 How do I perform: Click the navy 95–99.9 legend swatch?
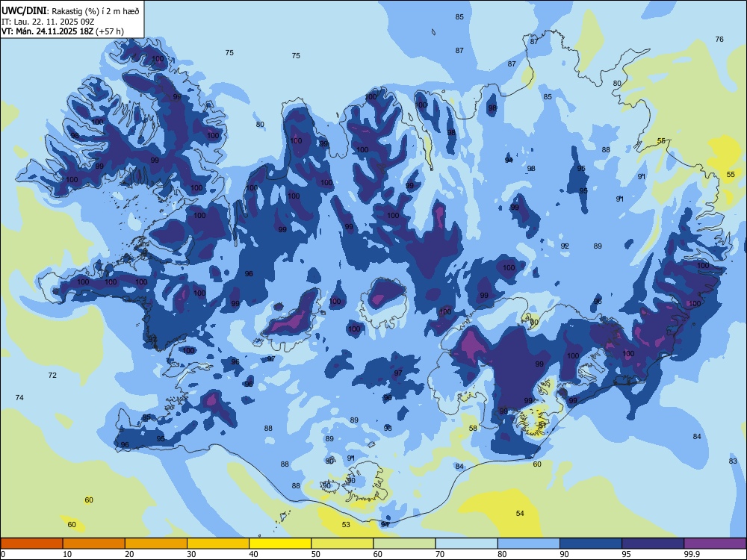point(653,544)
